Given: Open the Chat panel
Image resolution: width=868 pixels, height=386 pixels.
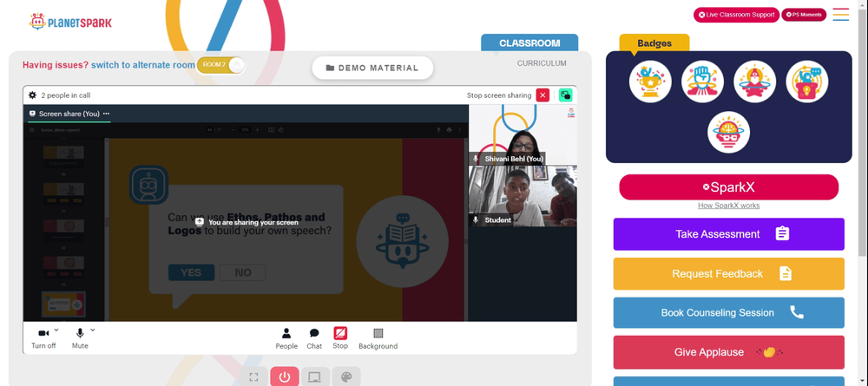Looking at the screenshot, I should [x=314, y=338].
